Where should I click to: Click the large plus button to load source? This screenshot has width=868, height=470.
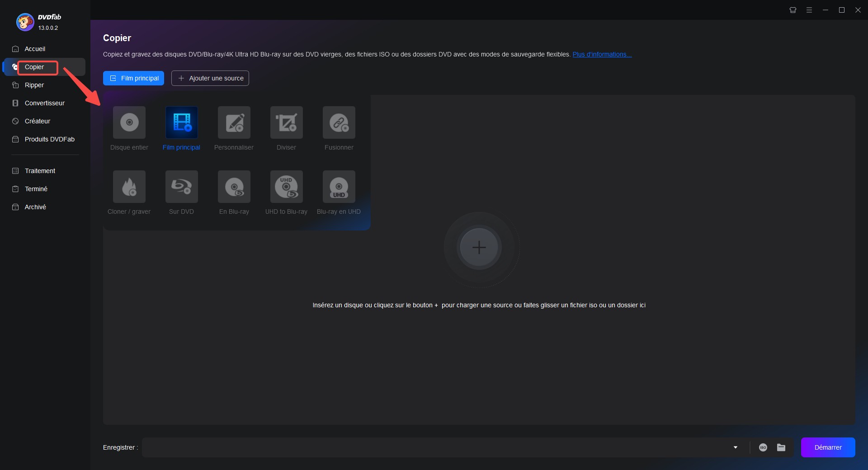point(479,247)
